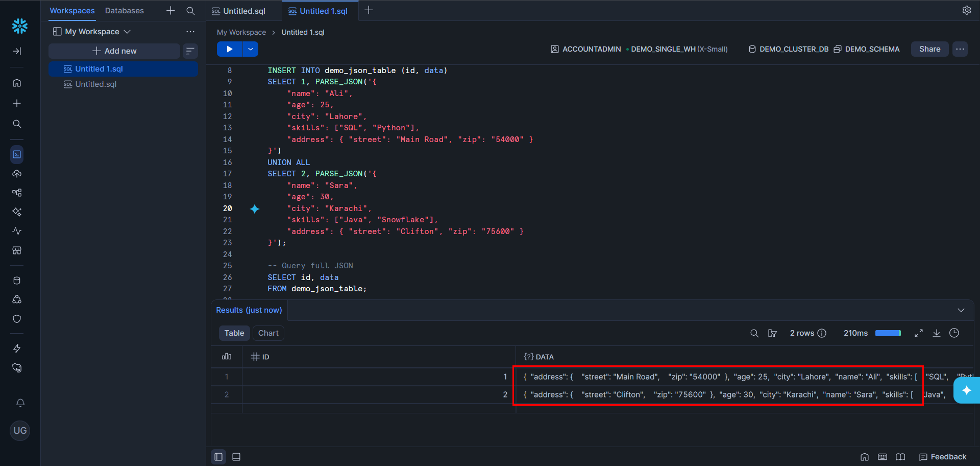Viewport: 980px width, 466px height.
Task: Open the Monitoring activity icon in sidebar
Action: tap(17, 231)
